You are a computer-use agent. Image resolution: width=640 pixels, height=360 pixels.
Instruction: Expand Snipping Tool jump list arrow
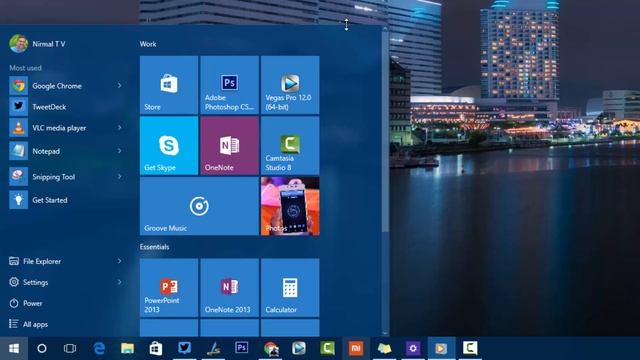(x=120, y=177)
